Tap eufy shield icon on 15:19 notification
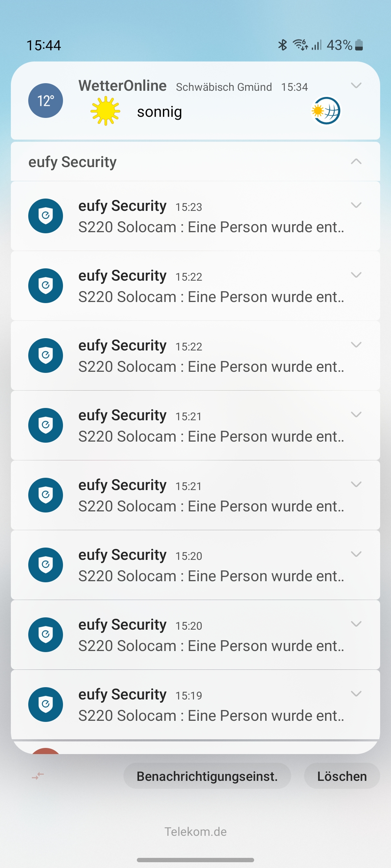 pos(46,705)
